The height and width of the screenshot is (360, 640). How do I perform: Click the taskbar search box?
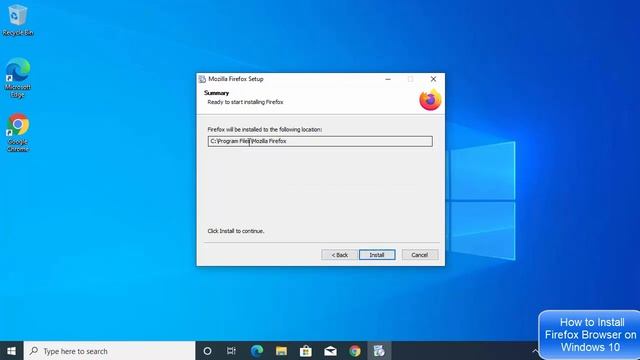(x=109, y=351)
